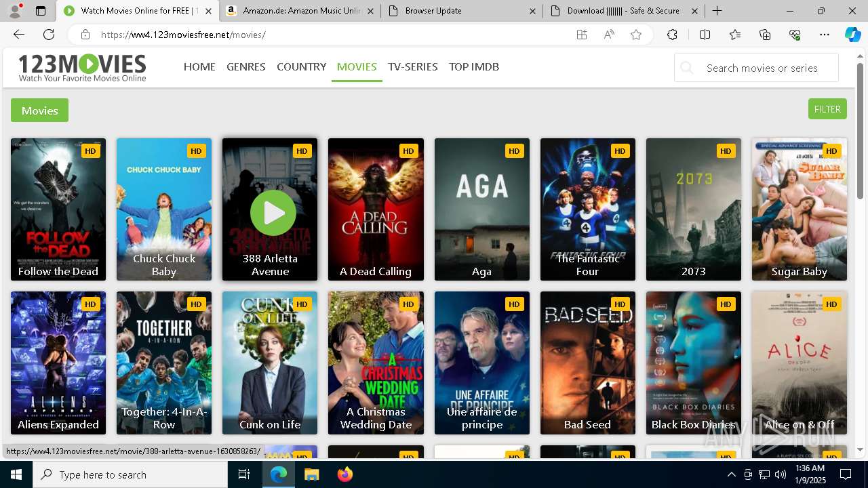The image size is (868, 488).
Task: Toggle Split screen view
Action: [x=705, y=35]
